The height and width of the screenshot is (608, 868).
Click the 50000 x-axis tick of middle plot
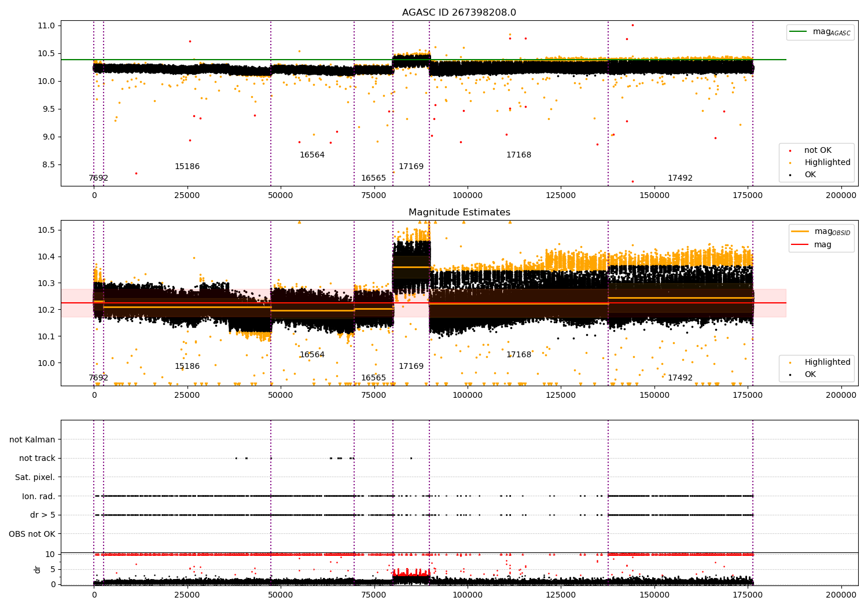[281, 395]
